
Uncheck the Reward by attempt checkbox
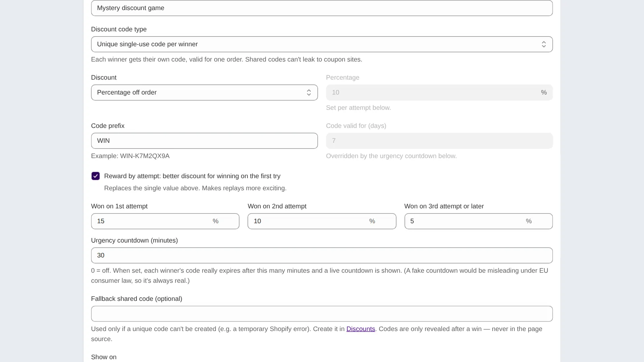(x=95, y=176)
